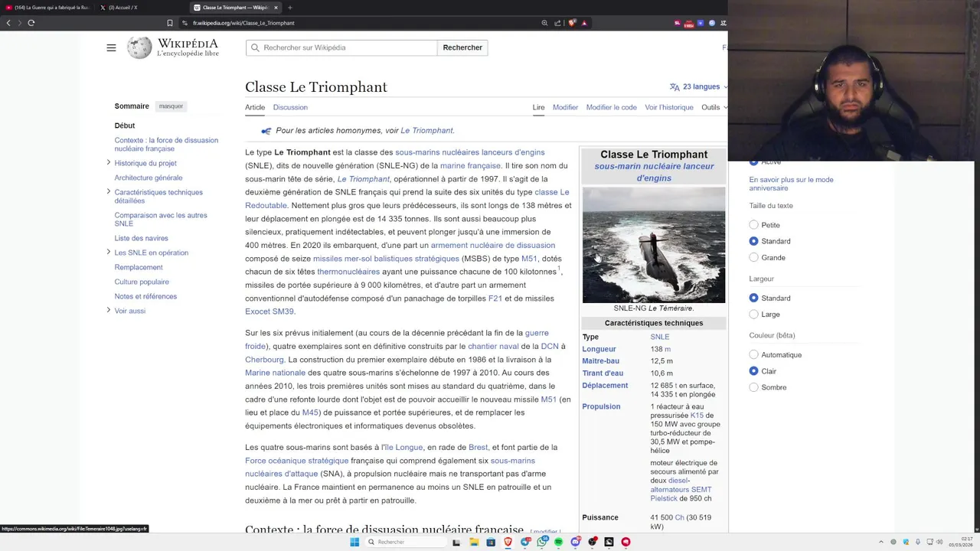The height and width of the screenshot is (551, 980).
Task: Click En savoir plus sur le mode anniversaire
Action: [x=791, y=184]
